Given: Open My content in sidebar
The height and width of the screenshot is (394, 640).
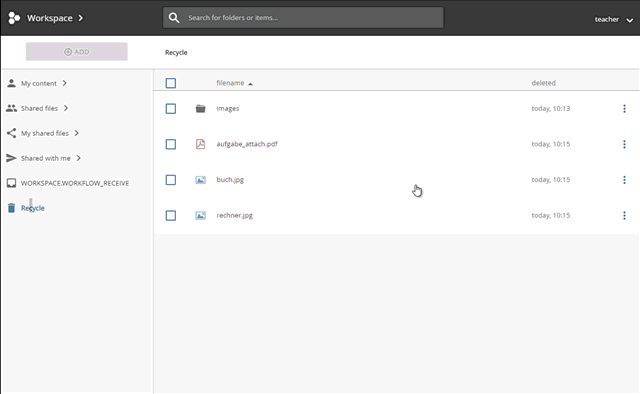Looking at the screenshot, I should tap(39, 83).
